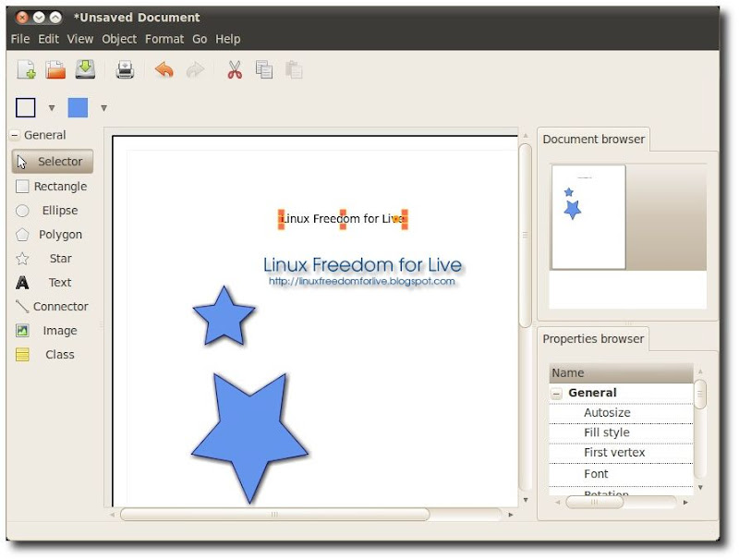Screen dimensions: 739x560
Task: Click Properties browser vertical scrollbar thumb
Action: pos(700,395)
